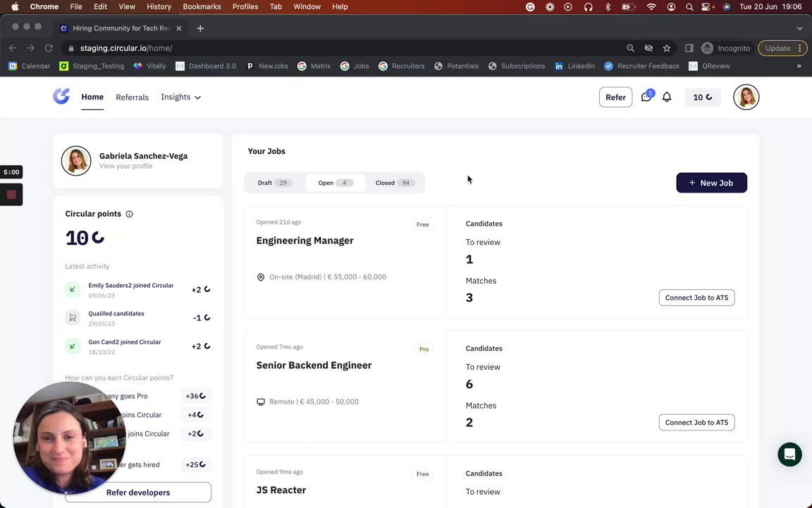Image resolution: width=812 pixels, height=508 pixels.
Task: Open the Engineering Manager job
Action: (x=304, y=241)
